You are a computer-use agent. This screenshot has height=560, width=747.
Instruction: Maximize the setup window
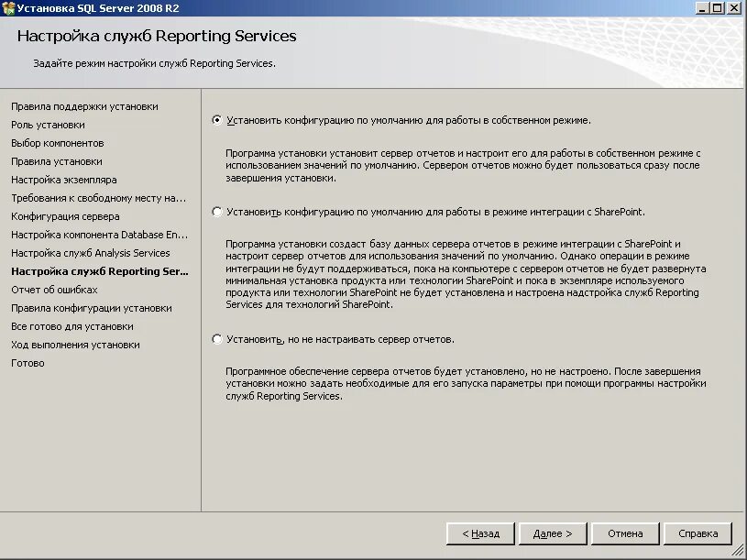[718, 8]
